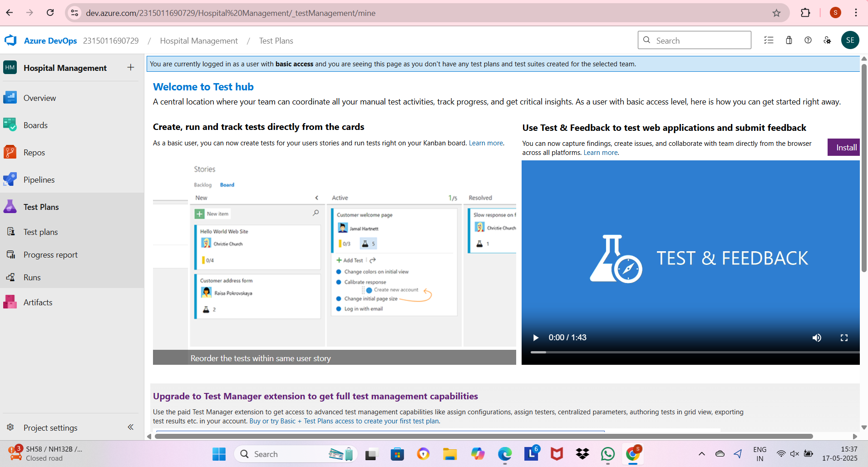Open the Chrome three-dot menu
The height and width of the screenshot is (467, 868).
point(856,13)
